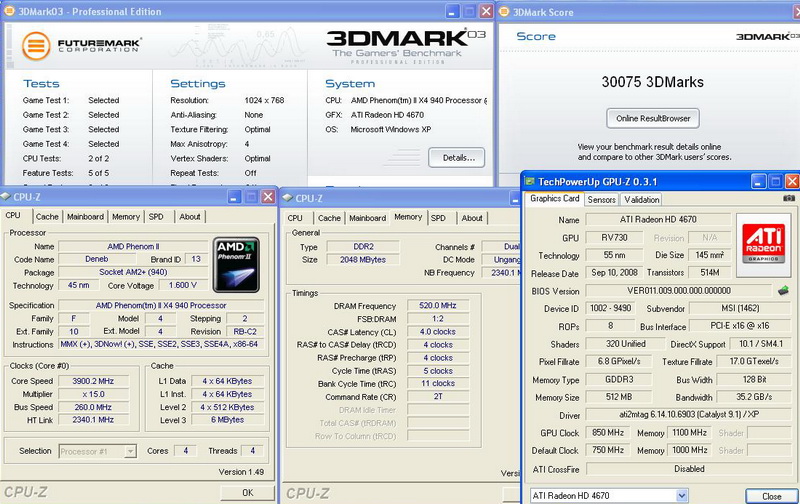Click the GPU-Z Name field ATI Radeon HD 4670

(658, 219)
